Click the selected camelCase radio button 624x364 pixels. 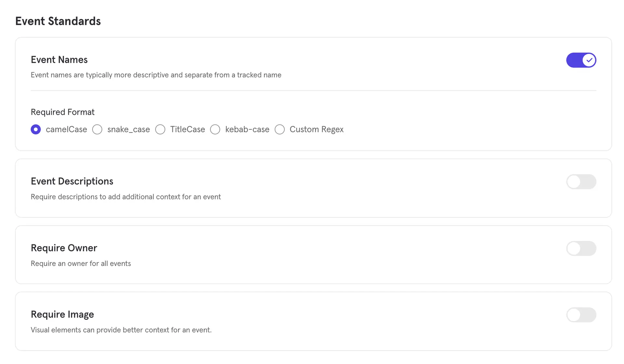(36, 129)
